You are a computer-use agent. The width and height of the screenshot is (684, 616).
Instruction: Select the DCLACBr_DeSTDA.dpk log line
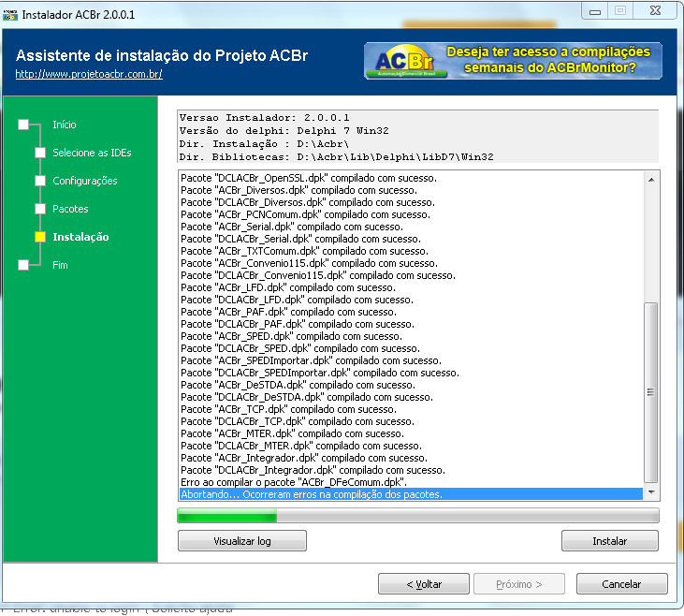pos(411,397)
